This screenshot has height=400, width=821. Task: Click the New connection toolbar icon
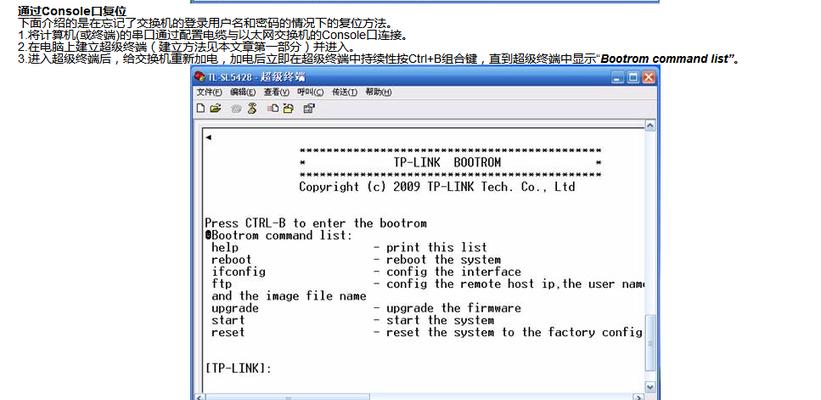pyautogui.click(x=201, y=108)
